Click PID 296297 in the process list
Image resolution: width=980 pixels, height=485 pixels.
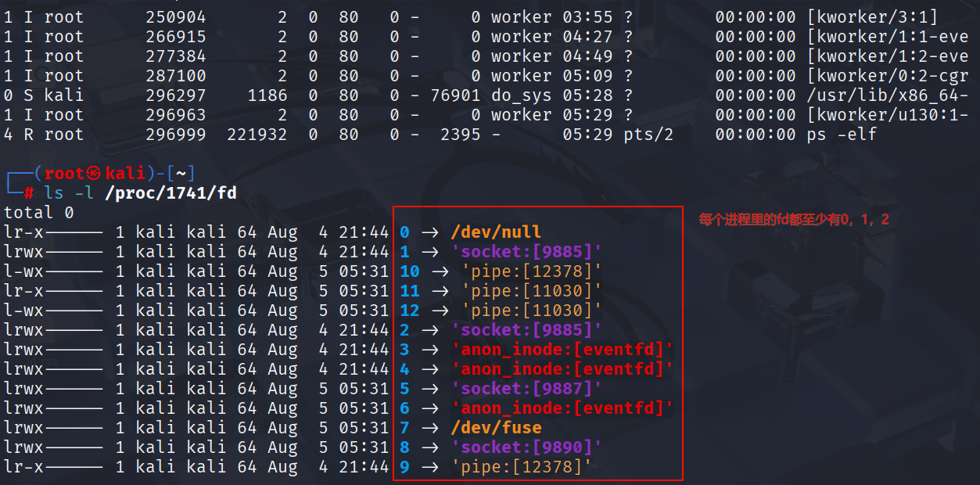175,95
